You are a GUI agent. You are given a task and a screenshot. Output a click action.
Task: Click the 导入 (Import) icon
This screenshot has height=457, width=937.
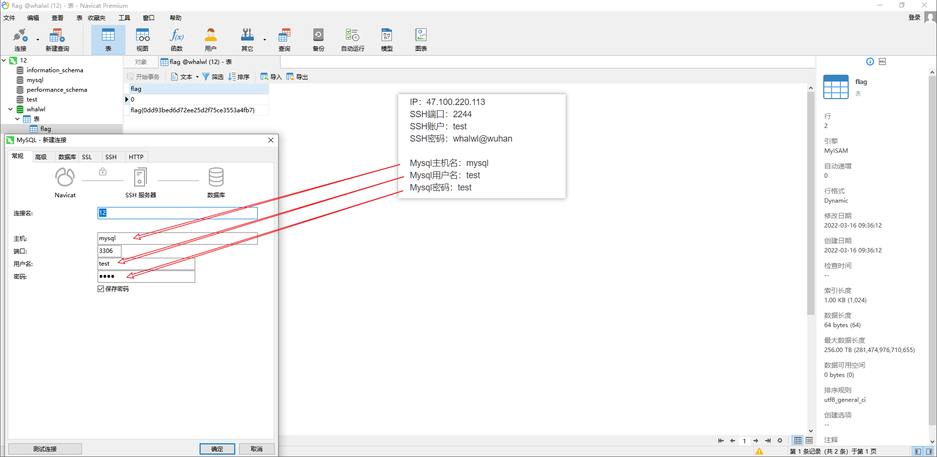264,77
